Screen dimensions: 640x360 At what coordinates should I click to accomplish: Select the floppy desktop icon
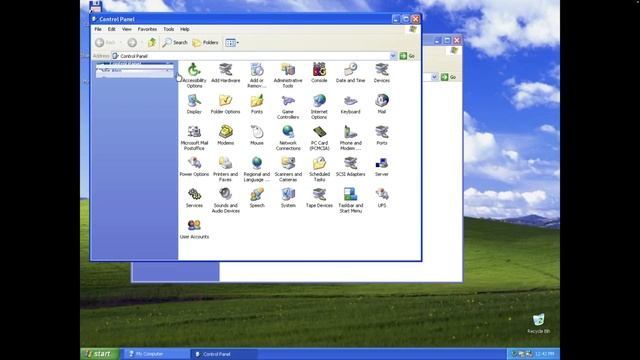tap(95, 6)
